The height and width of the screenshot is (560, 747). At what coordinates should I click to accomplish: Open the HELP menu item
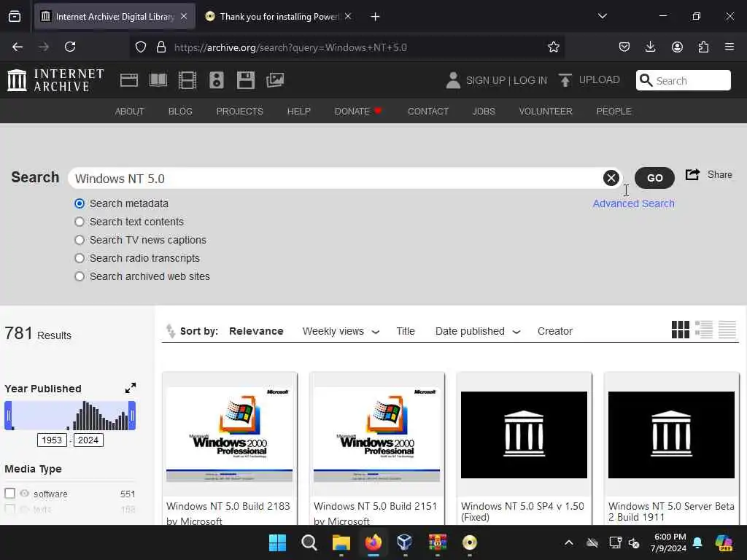tap(298, 111)
